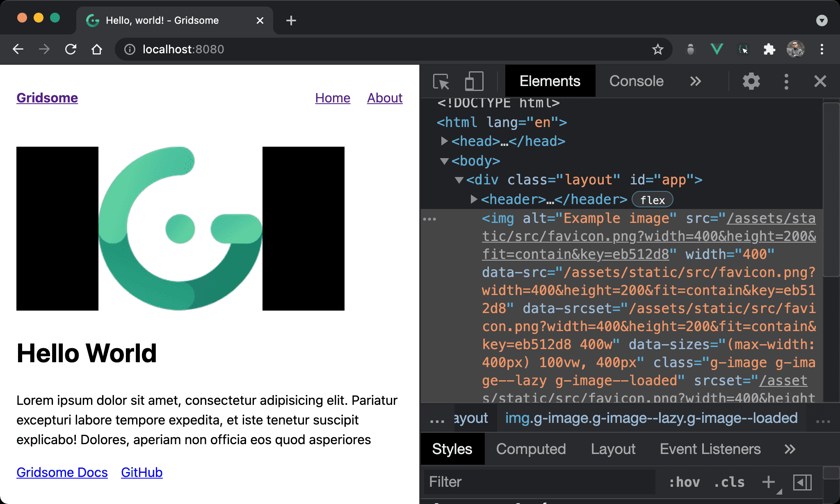Close the Hello, world! - Gridsome tab
840x504 pixels.
pyautogui.click(x=260, y=20)
